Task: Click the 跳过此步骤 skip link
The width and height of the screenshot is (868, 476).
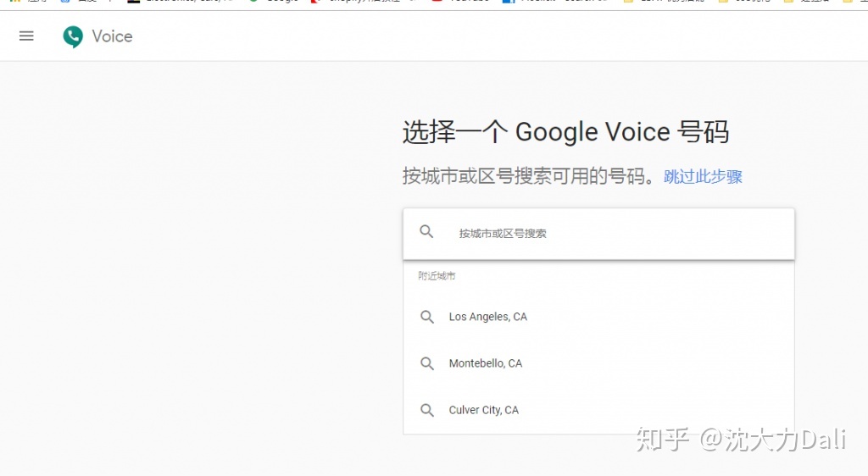Action: tap(703, 177)
